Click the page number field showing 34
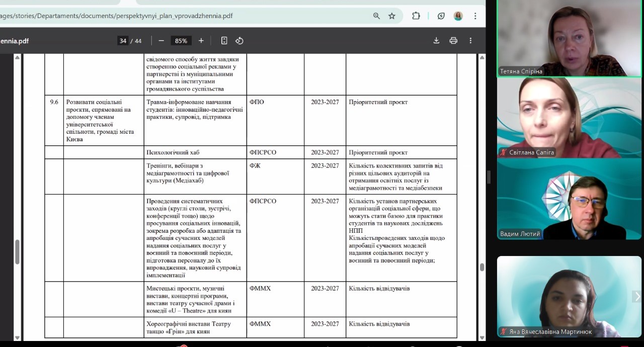Screen dimensions: 644x347 (x=123, y=41)
